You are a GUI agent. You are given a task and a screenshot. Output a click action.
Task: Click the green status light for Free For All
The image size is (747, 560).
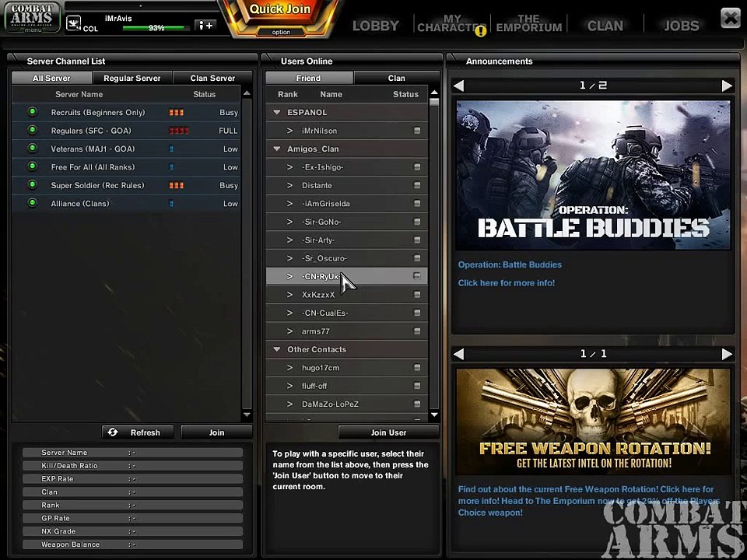coord(33,166)
